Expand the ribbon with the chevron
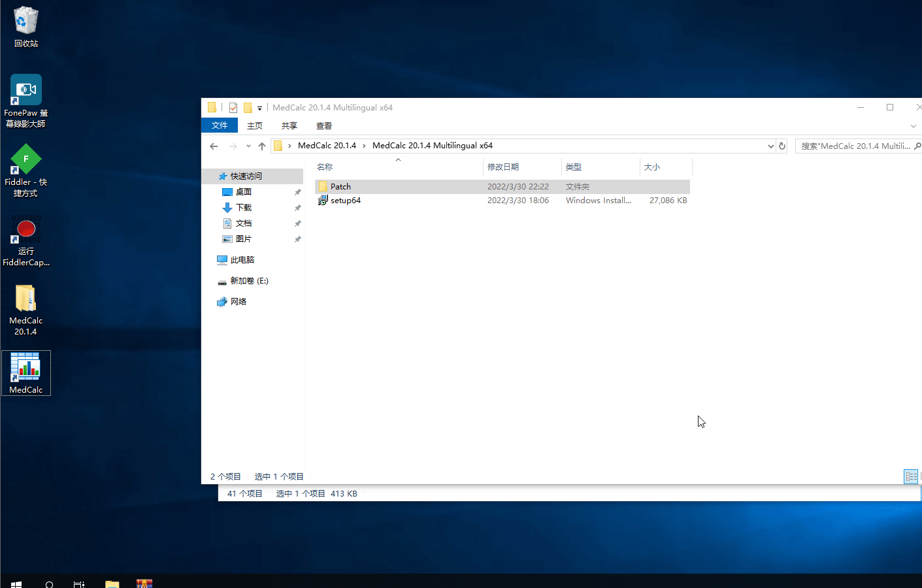This screenshot has width=922, height=588. pos(914,126)
